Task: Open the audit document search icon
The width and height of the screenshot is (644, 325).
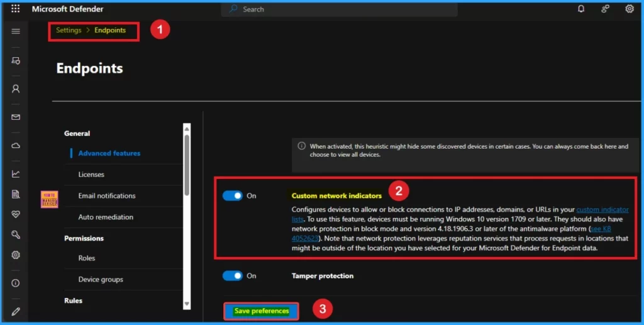Action: (16, 194)
